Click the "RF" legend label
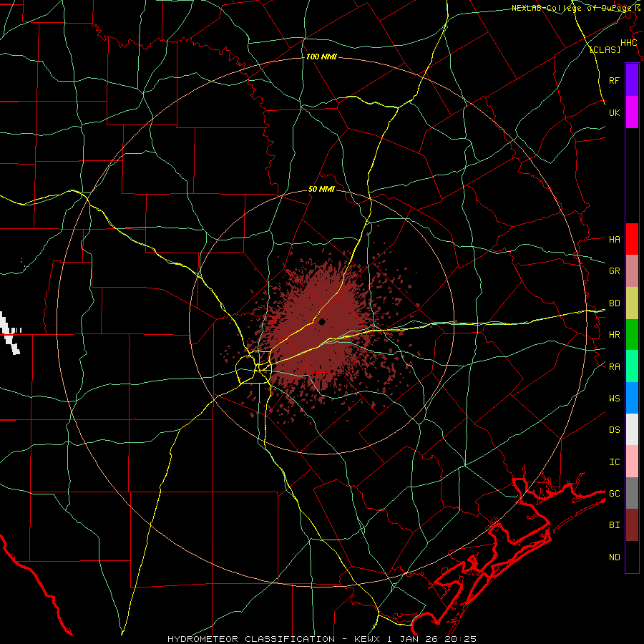Screen dimensions: 644x644 614,80
